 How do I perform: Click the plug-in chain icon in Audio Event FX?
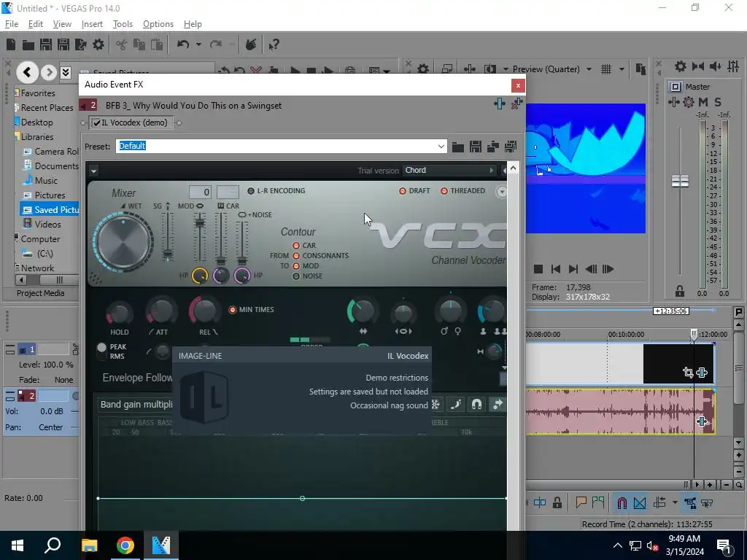coord(499,104)
